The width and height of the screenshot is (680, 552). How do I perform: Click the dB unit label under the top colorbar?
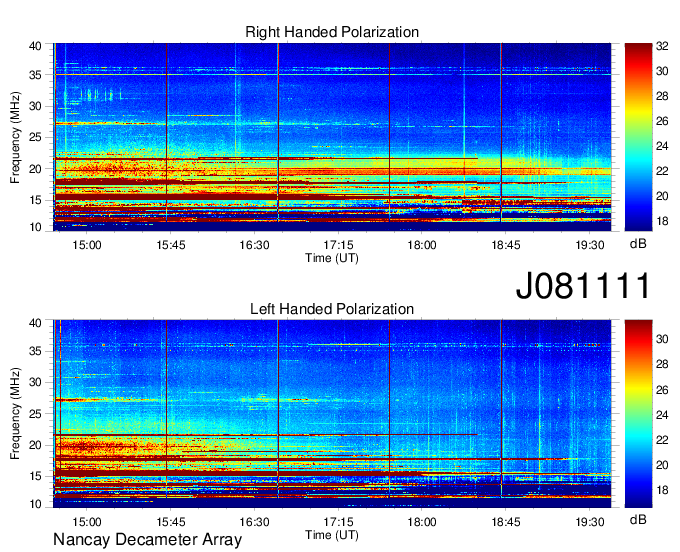click(638, 244)
